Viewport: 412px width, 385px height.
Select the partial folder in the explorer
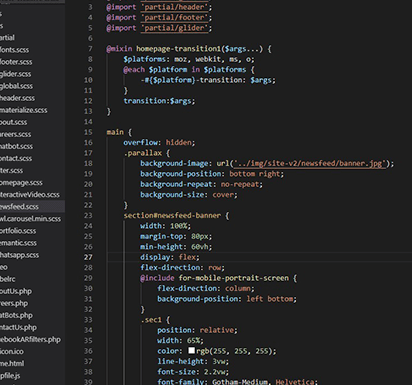[x=7, y=38]
